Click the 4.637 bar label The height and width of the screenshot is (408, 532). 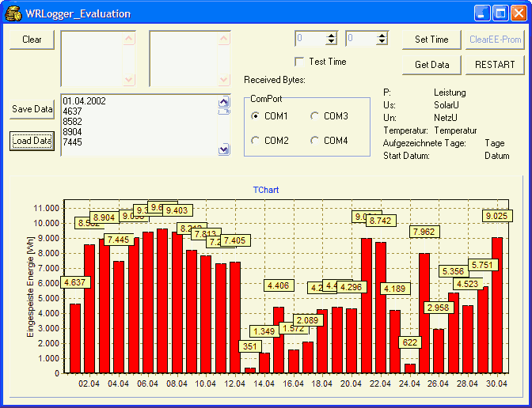click(x=75, y=282)
